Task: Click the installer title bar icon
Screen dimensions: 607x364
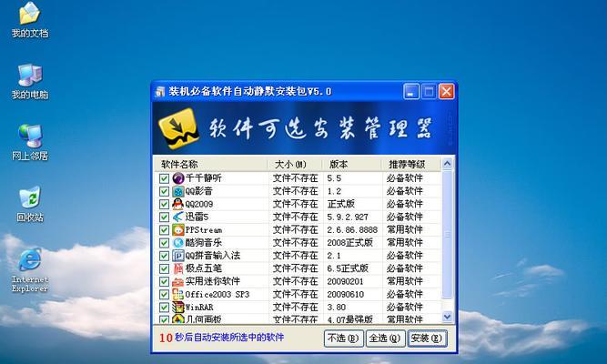Action: click(160, 92)
